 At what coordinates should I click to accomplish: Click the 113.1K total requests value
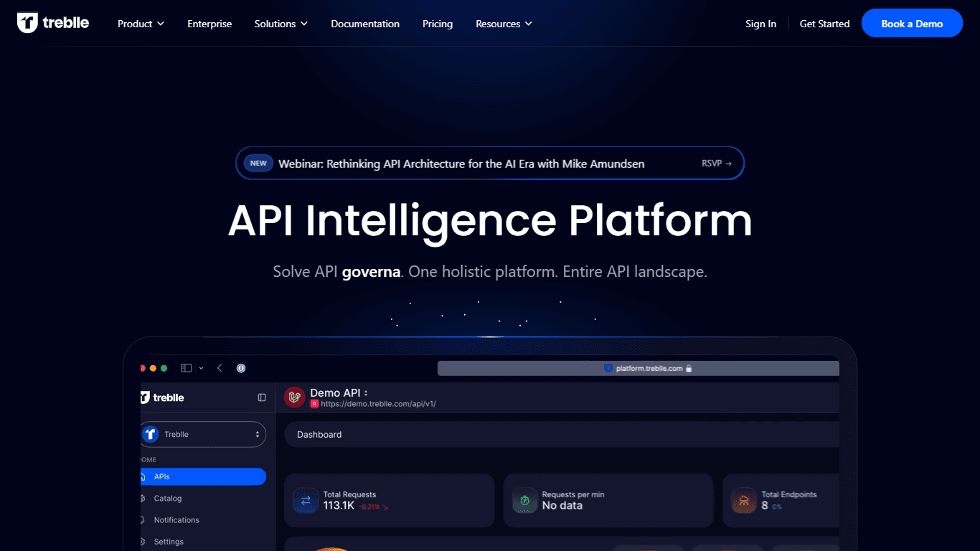tap(339, 506)
